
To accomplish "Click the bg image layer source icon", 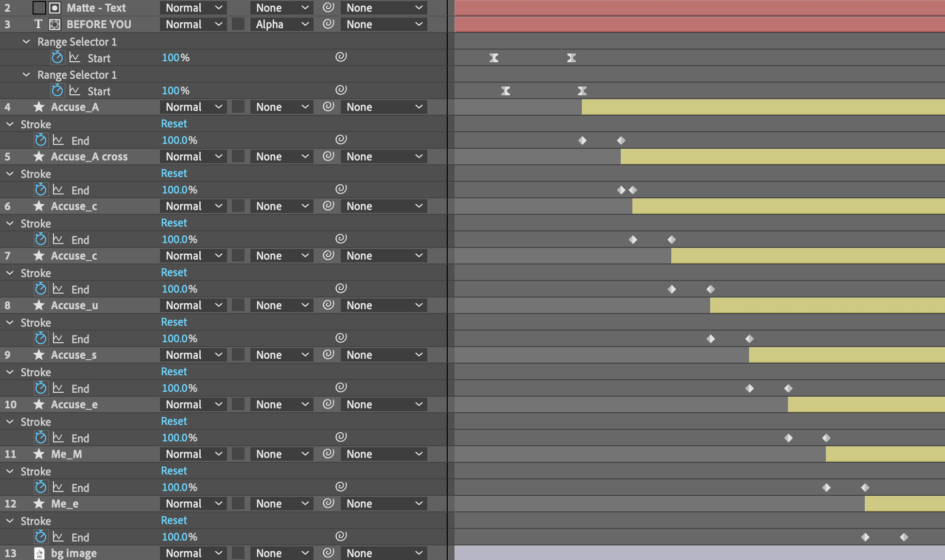I will pos(39,553).
